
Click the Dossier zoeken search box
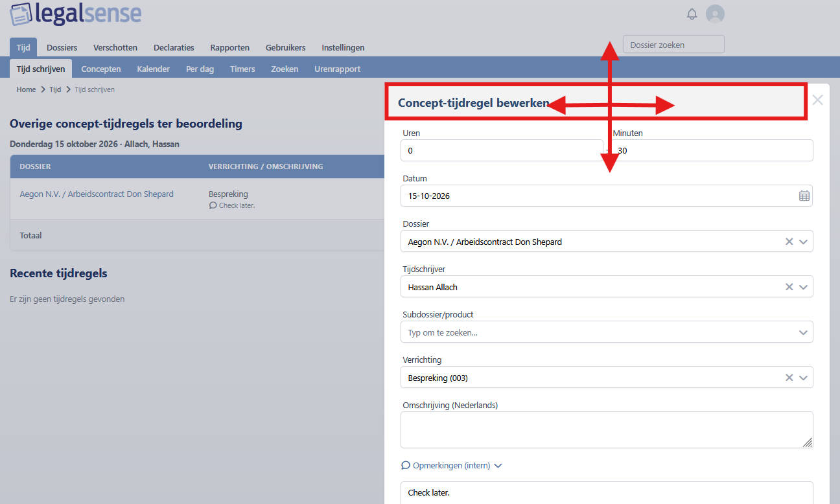click(x=673, y=45)
